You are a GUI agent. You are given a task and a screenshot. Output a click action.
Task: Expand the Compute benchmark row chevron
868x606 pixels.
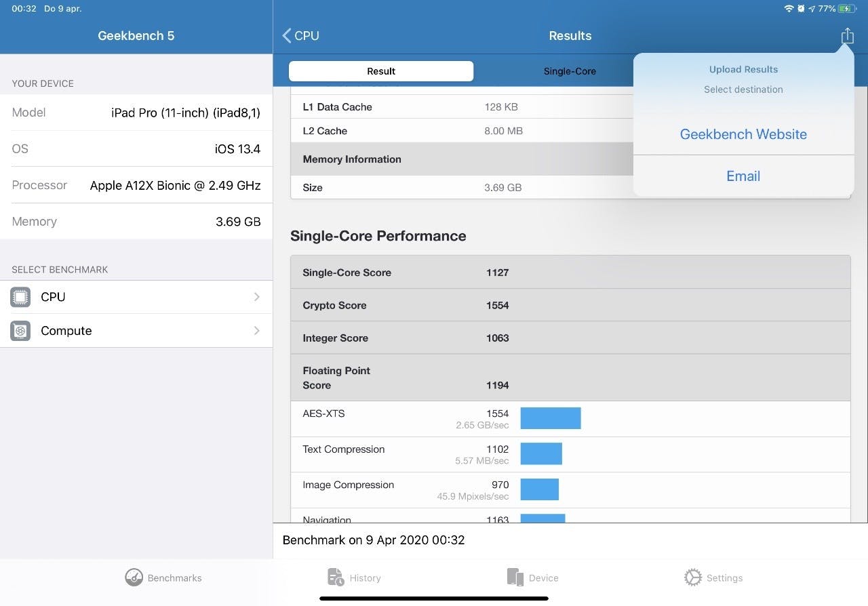coord(257,331)
